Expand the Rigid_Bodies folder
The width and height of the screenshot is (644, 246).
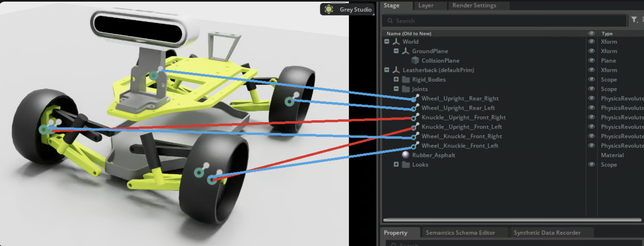(x=396, y=79)
